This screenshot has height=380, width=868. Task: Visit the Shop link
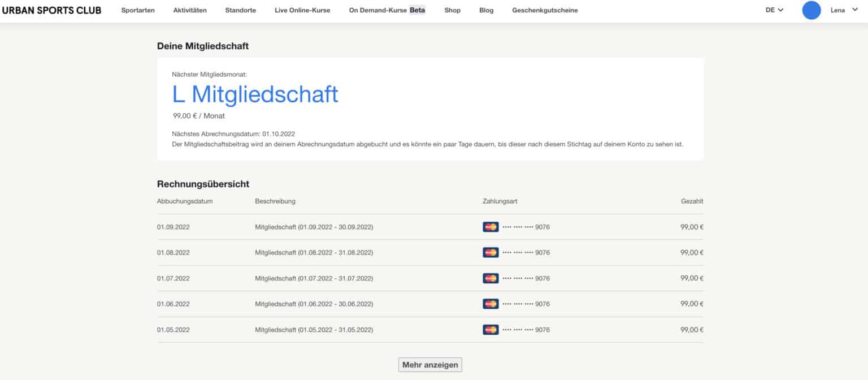pos(452,10)
